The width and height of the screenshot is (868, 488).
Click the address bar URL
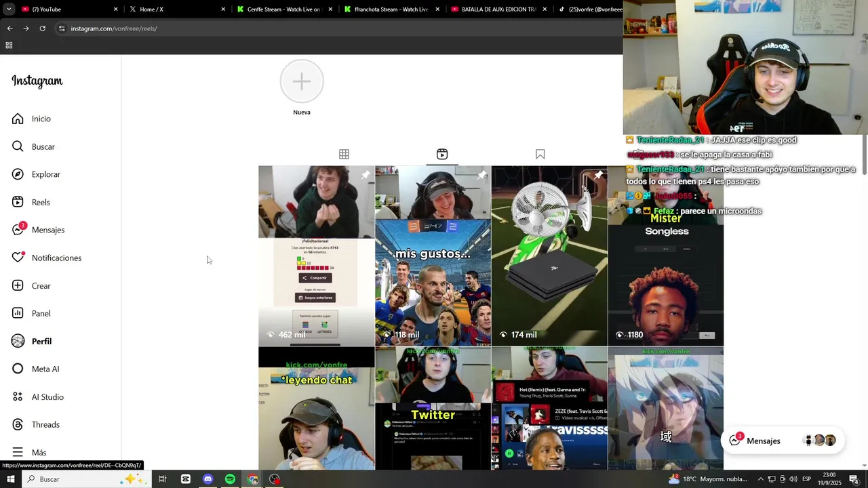114,28
